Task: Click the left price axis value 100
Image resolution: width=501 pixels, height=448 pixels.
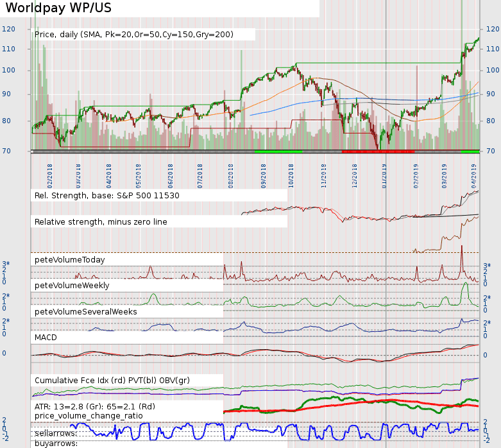Action: coord(8,70)
